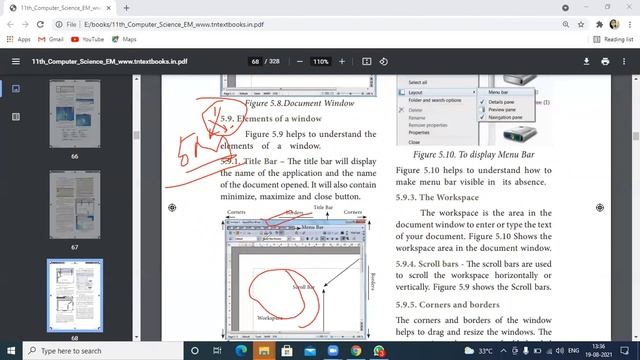The image size is (640, 360).
Task: Close the 11th_Computer_Science tab
Action: pyautogui.click(x=109, y=8)
